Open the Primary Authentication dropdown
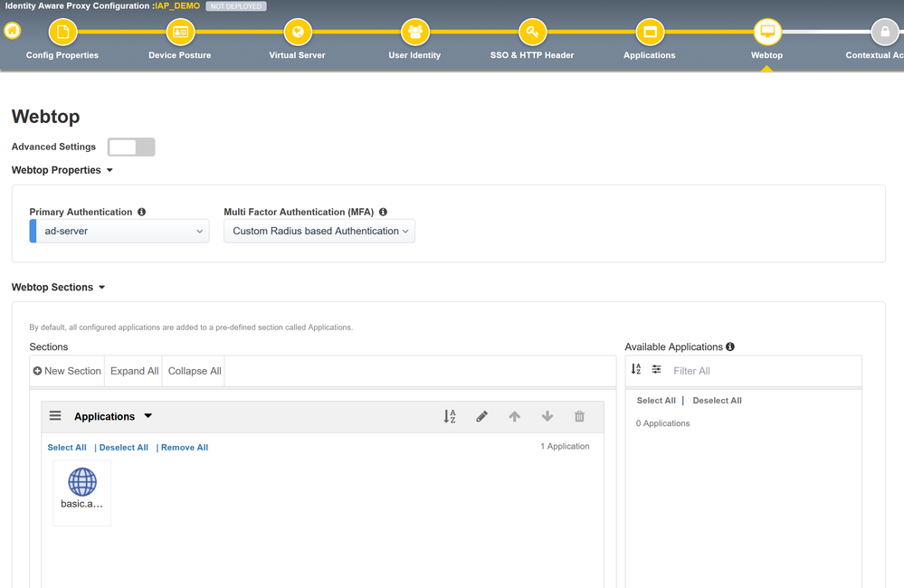 [120, 232]
